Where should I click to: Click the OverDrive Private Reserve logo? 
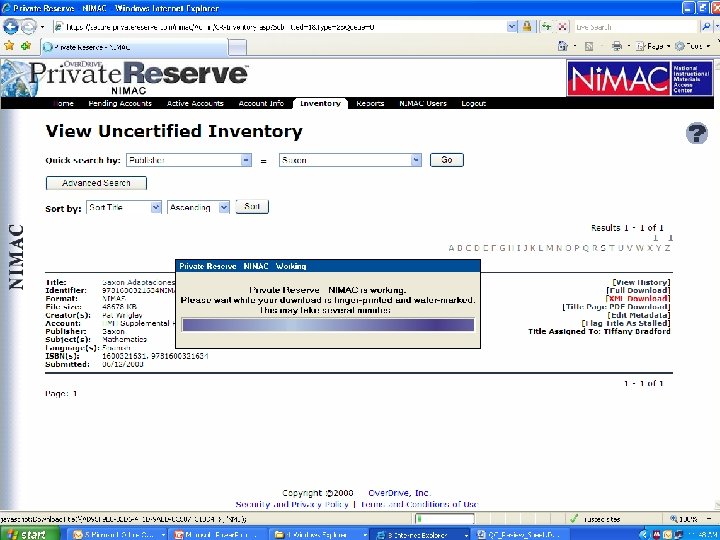(125, 78)
